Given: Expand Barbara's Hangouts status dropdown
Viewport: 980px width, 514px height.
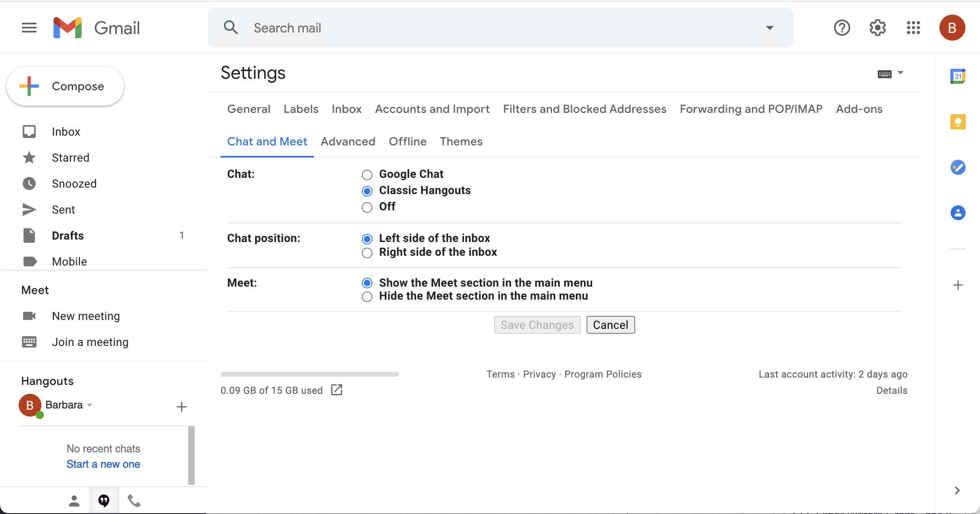Looking at the screenshot, I should 90,405.
